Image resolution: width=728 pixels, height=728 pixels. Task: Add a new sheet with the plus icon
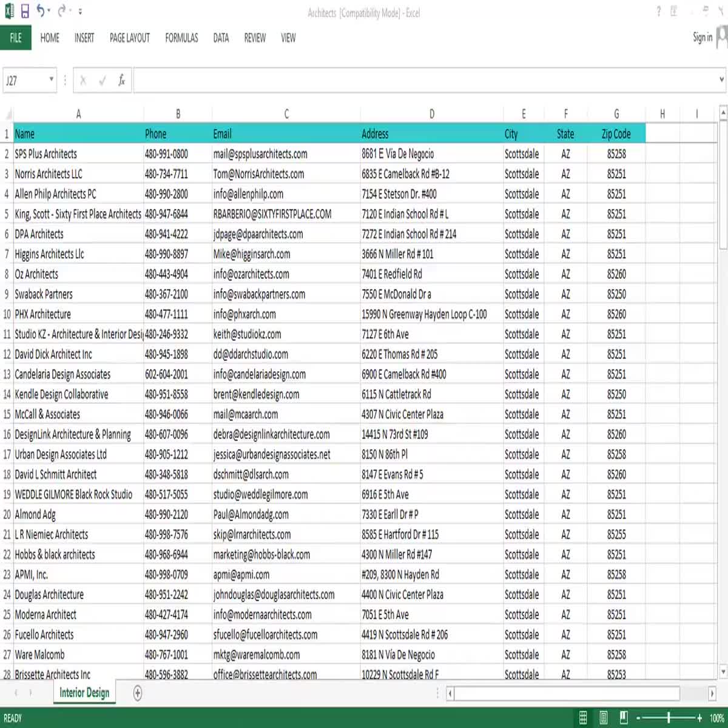coord(138,693)
